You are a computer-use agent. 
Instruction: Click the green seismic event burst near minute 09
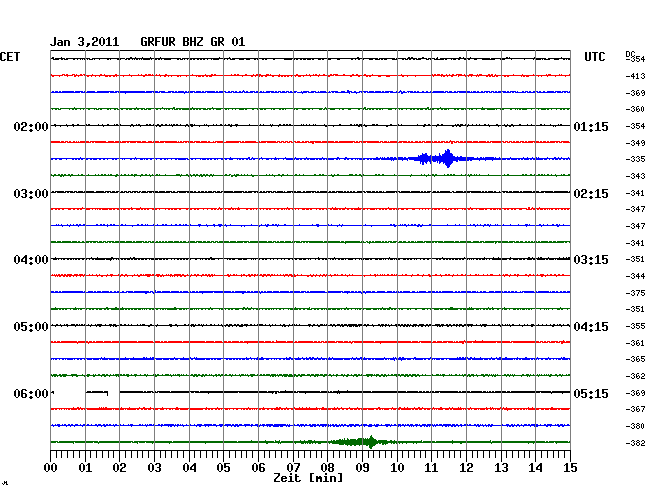click(360, 442)
